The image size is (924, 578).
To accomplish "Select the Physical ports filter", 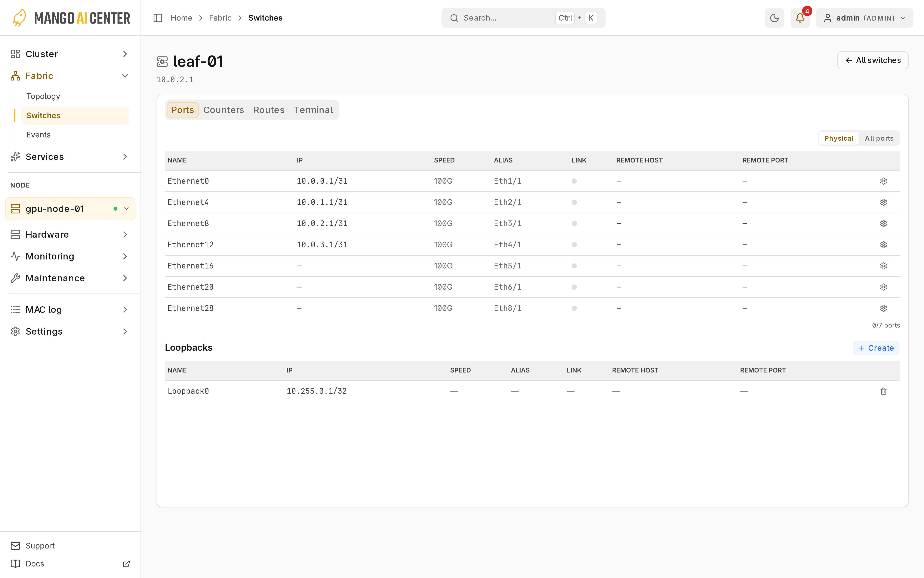I will (x=838, y=138).
